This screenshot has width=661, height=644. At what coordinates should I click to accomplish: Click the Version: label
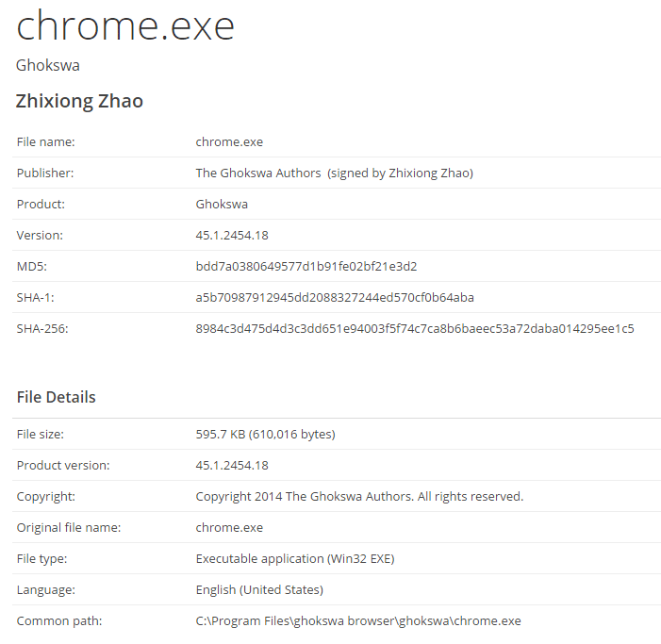click(x=40, y=235)
